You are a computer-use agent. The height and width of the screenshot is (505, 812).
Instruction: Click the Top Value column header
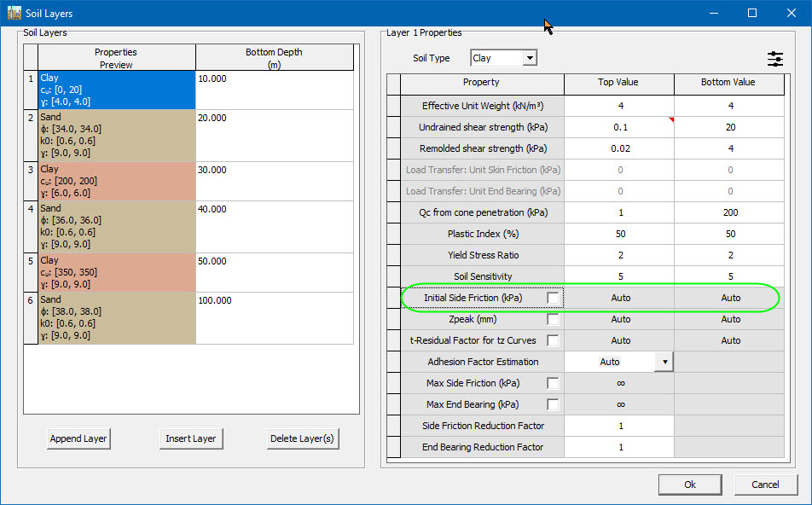click(619, 84)
